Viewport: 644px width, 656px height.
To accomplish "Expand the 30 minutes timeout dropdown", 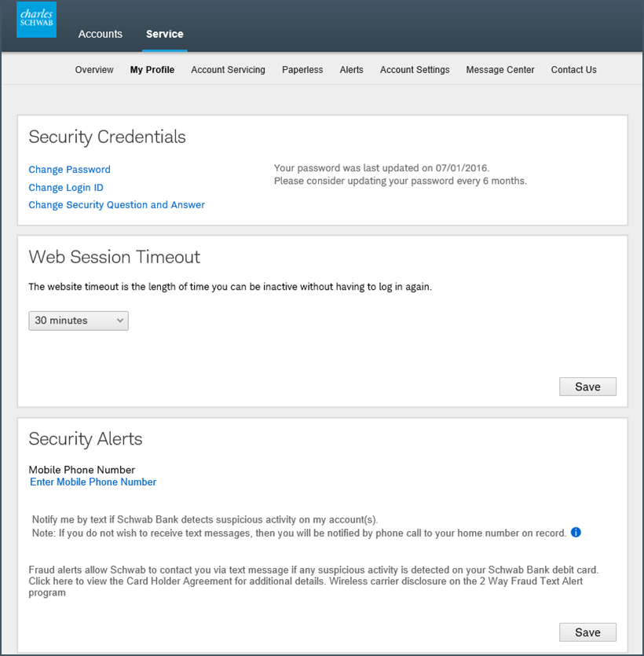I will coord(79,321).
